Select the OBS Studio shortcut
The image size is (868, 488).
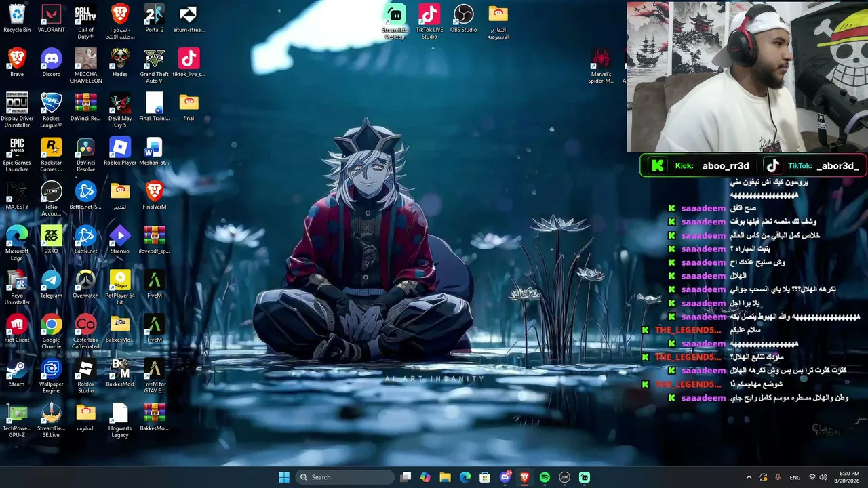(464, 18)
